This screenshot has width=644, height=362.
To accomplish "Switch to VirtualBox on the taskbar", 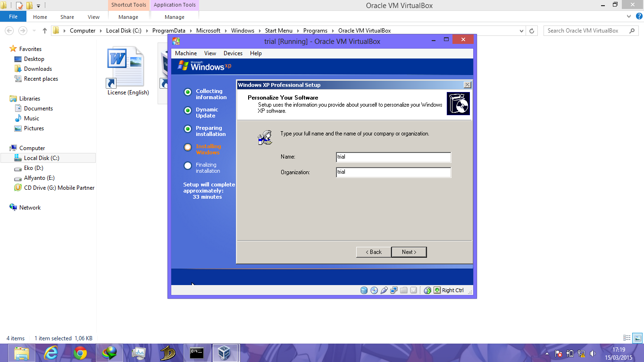I will (x=226, y=353).
